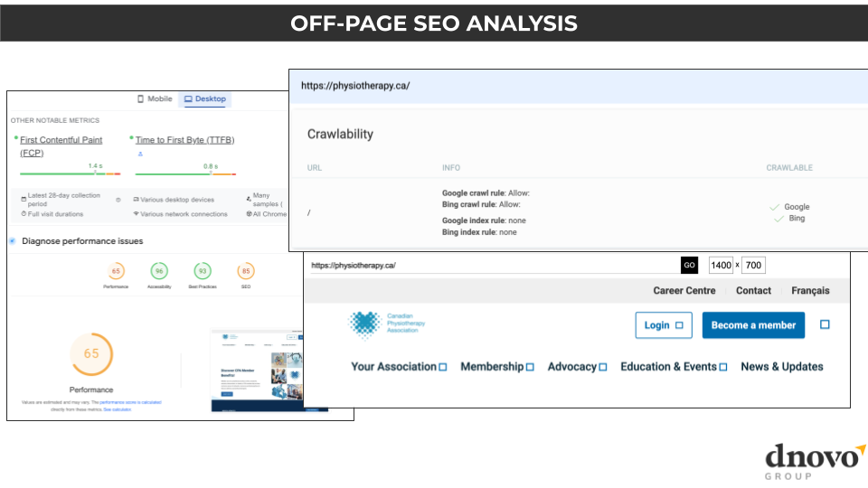Click the Performance score 65 gauge
Image resolution: width=868 pixels, height=488 pixels.
116,271
